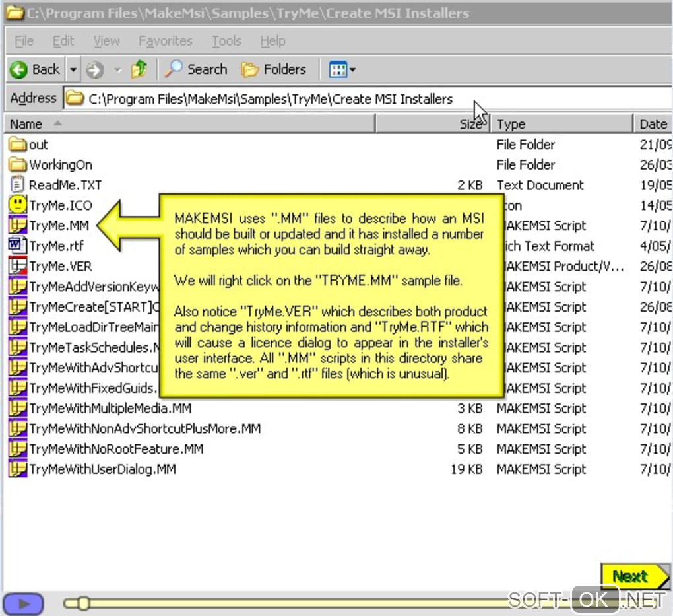Select the TryMeWithNonAdvShortcutPlusMore.MM icon

pos(18,428)
